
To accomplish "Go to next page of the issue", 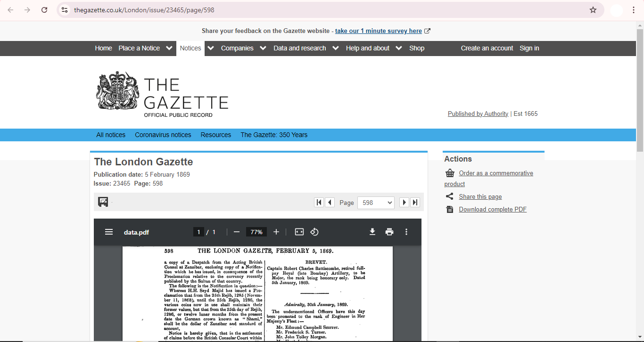I will (404, 202).
